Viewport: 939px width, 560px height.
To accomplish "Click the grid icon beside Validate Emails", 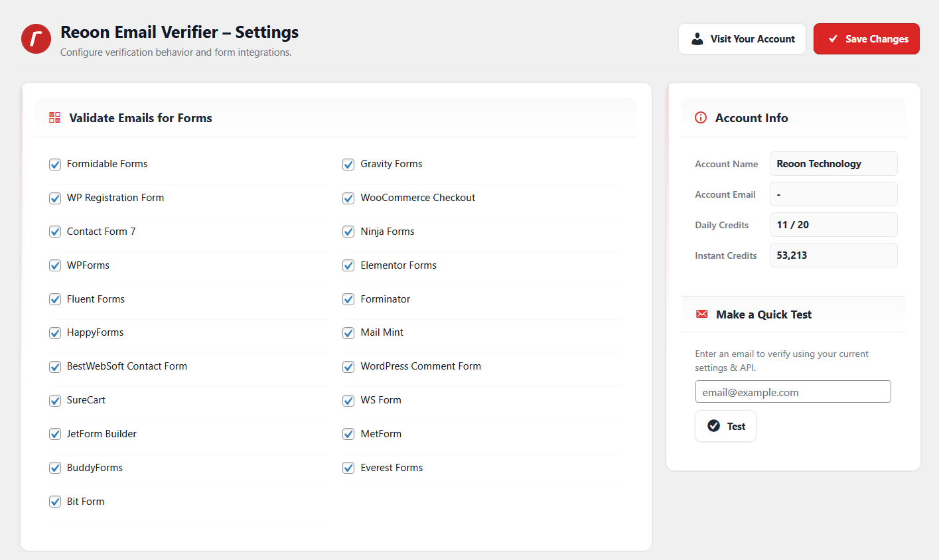I will pyautogui.click(x=54, y=117).
